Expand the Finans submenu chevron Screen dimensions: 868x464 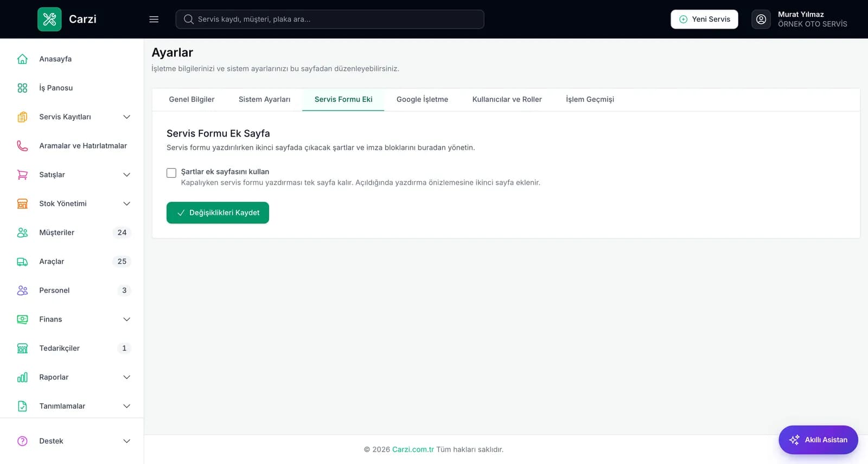(126, 319)
